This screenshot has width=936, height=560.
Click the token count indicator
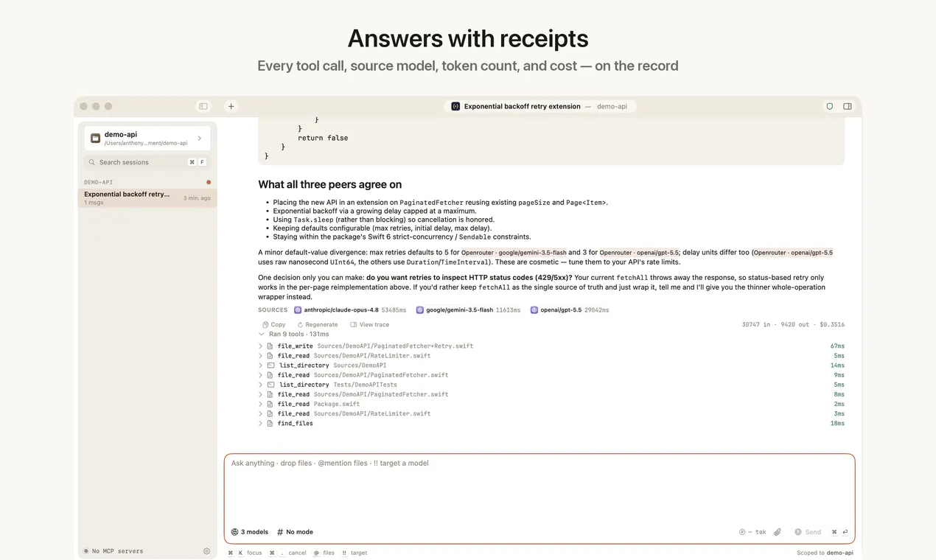pos(752,532)
